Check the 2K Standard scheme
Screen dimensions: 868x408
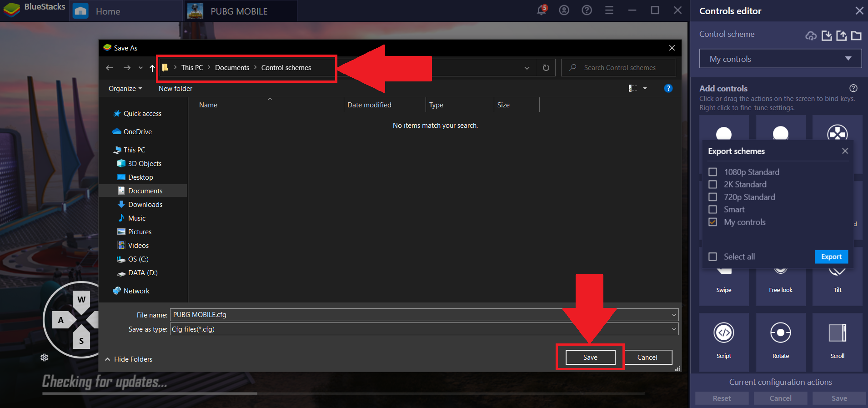point(712,184)
